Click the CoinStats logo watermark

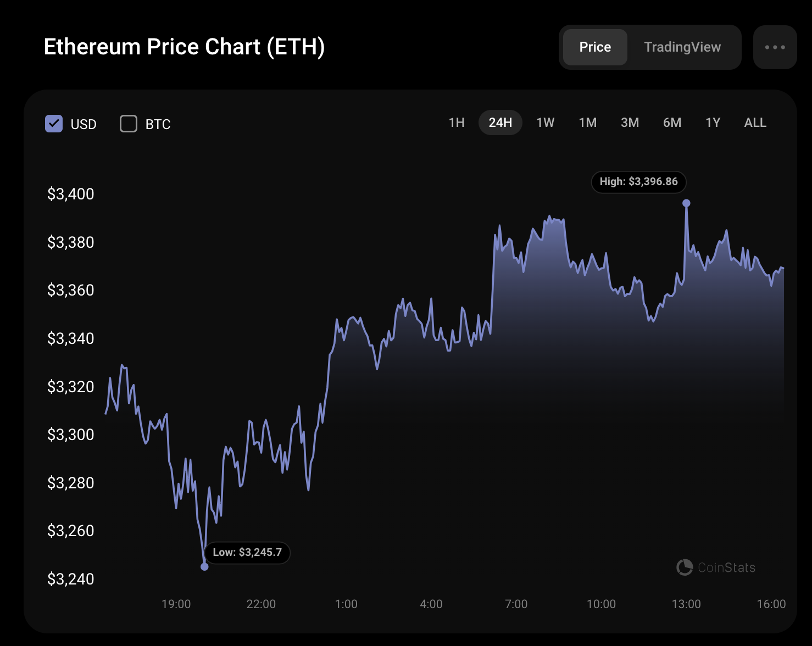coord(716,567)
